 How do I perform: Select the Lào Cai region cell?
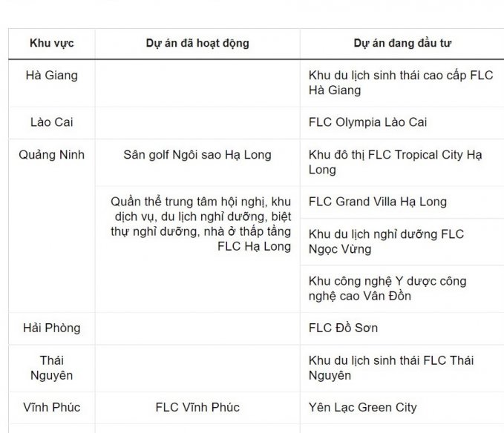tap(52, 122)
